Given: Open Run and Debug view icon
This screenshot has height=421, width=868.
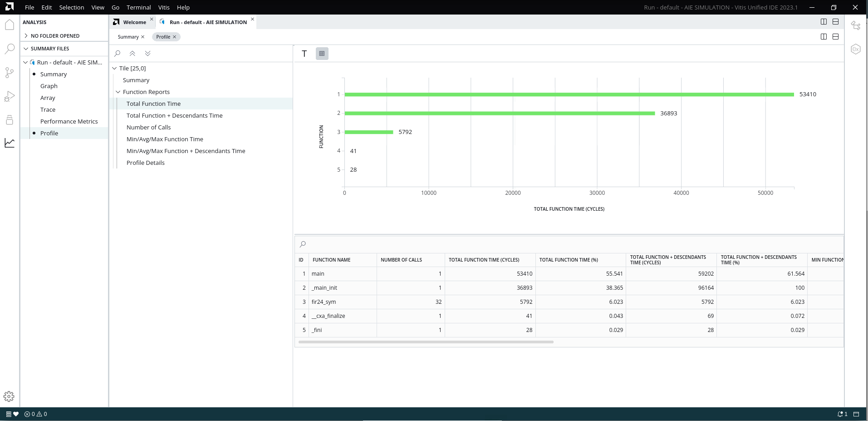Looking at the screenshot, I should click(10, 96).
